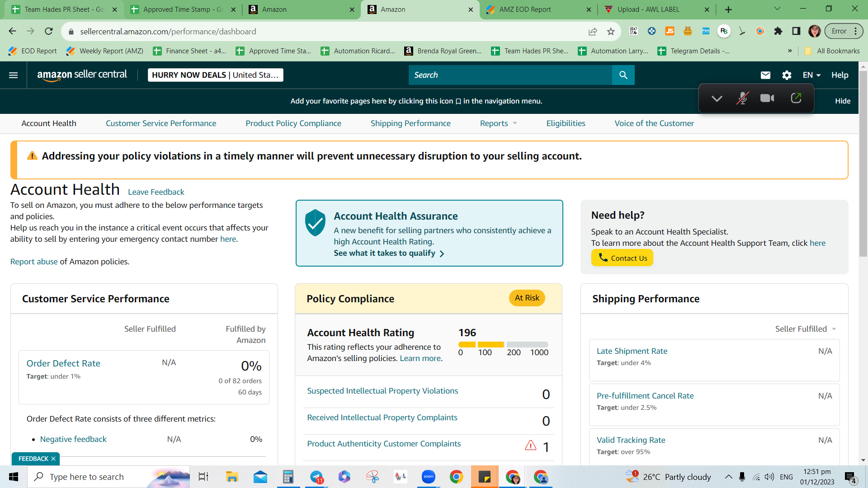Go to the Product Policy Compliance tab
This screenshot has height=488, width=868.
click(x=293, y=123)
